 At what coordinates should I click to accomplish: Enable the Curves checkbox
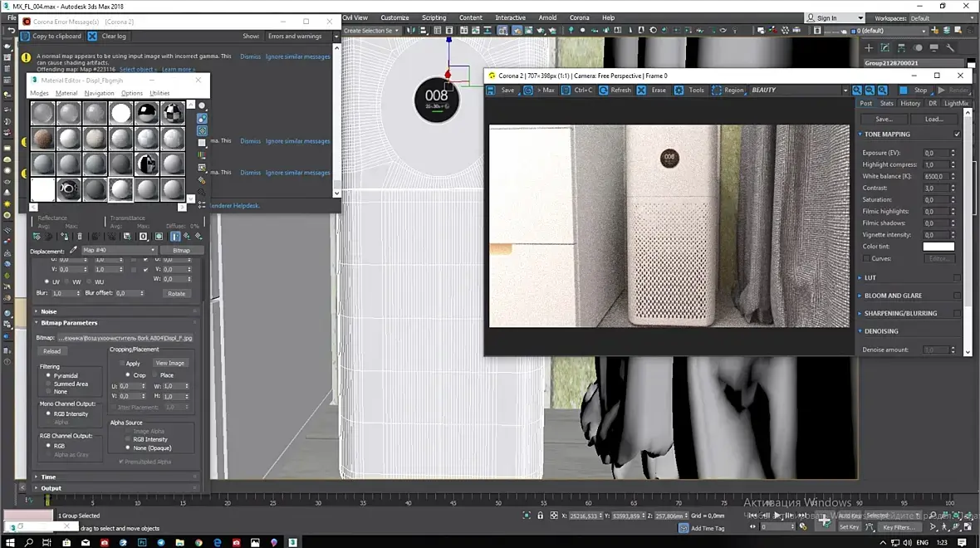point(866,258)
